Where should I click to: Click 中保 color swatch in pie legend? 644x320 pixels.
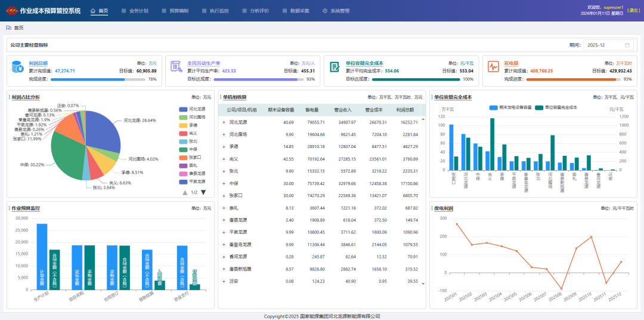click(x=184, y=149)
